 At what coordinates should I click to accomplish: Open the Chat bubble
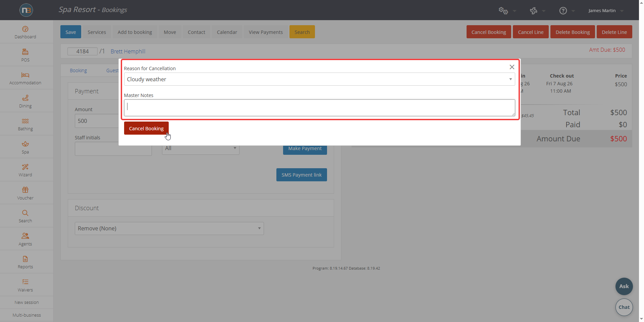pyautogui.click(x=624, y=307)
